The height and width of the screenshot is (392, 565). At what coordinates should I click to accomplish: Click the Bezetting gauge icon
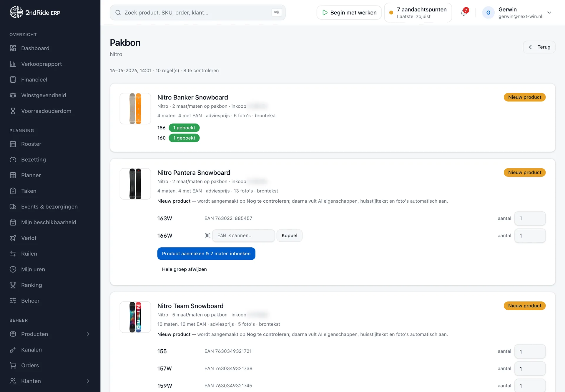pyautogui.click(x=13, y=159)
